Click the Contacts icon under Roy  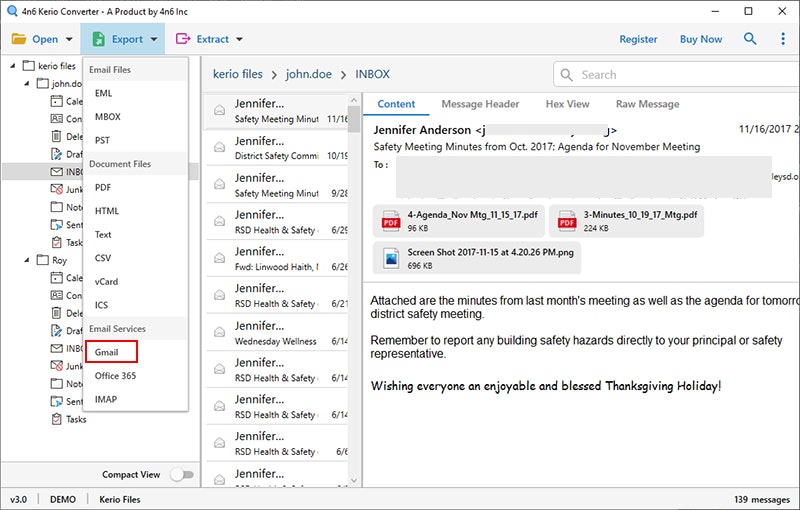coord(56,295)
